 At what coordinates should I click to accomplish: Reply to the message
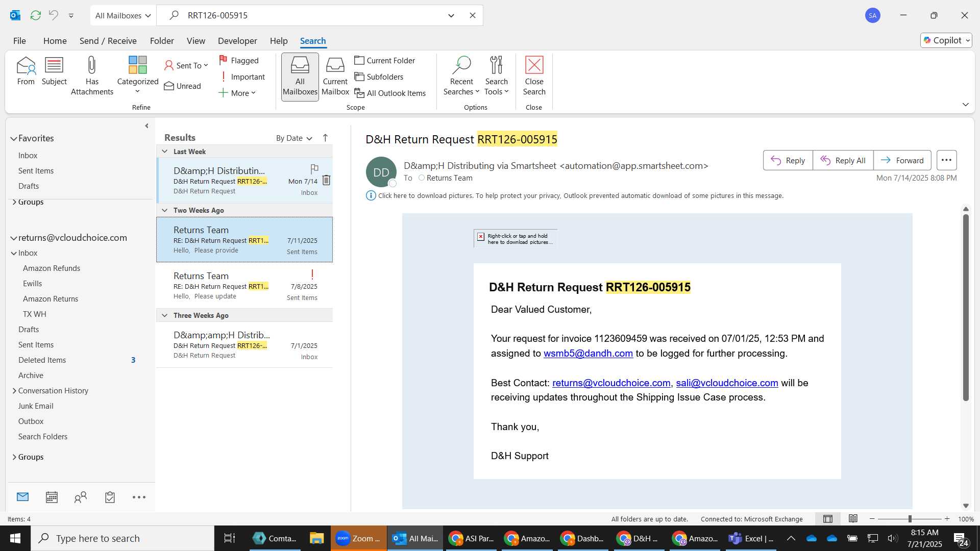click(x=788, y=160)
